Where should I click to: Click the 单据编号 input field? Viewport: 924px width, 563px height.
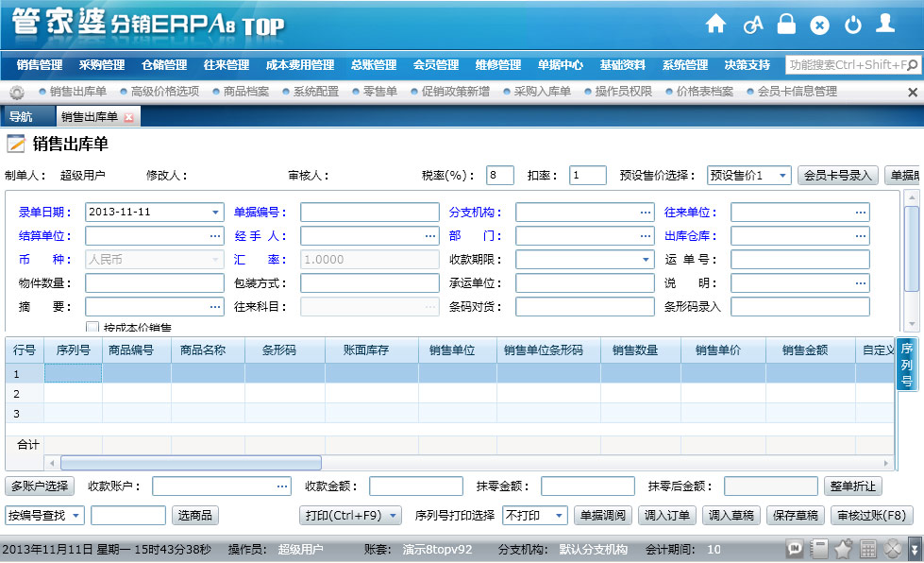tap(369, 213)
